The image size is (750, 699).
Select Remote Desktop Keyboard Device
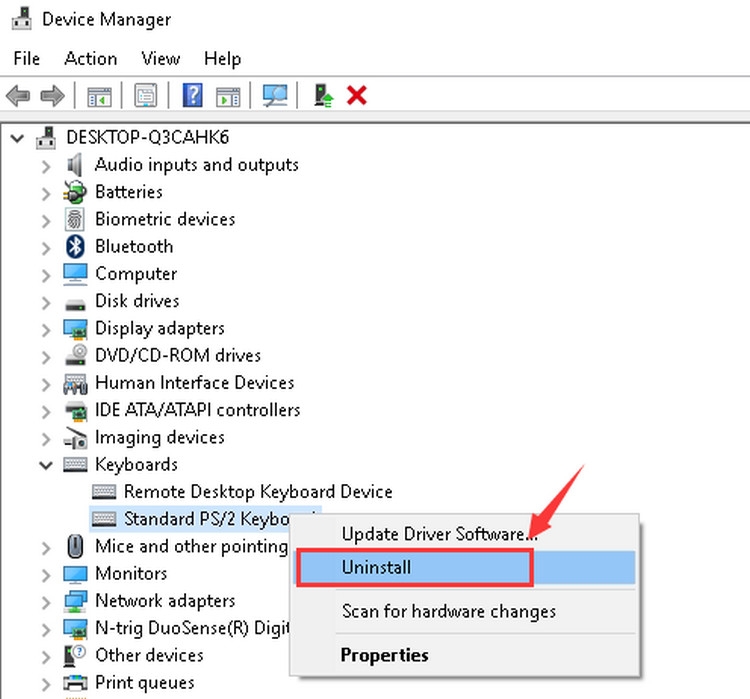tap(258, 492)
